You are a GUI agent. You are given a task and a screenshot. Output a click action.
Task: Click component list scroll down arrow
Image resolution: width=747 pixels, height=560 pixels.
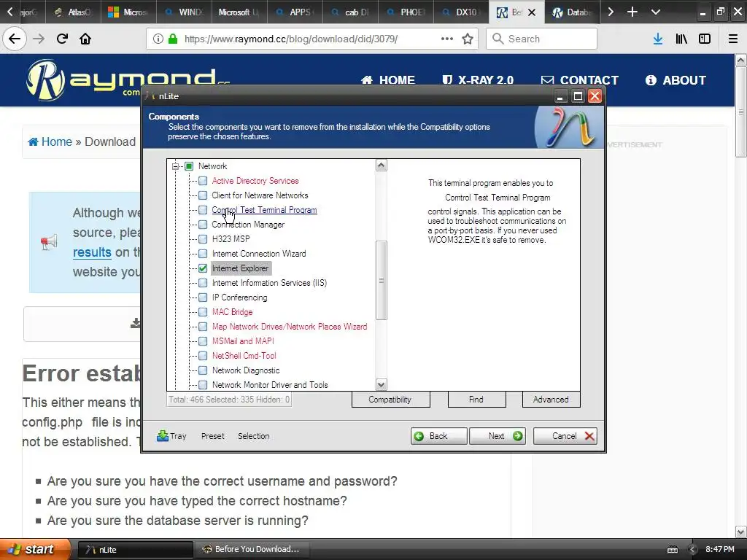pyautogui.click(x=381, y=384)
